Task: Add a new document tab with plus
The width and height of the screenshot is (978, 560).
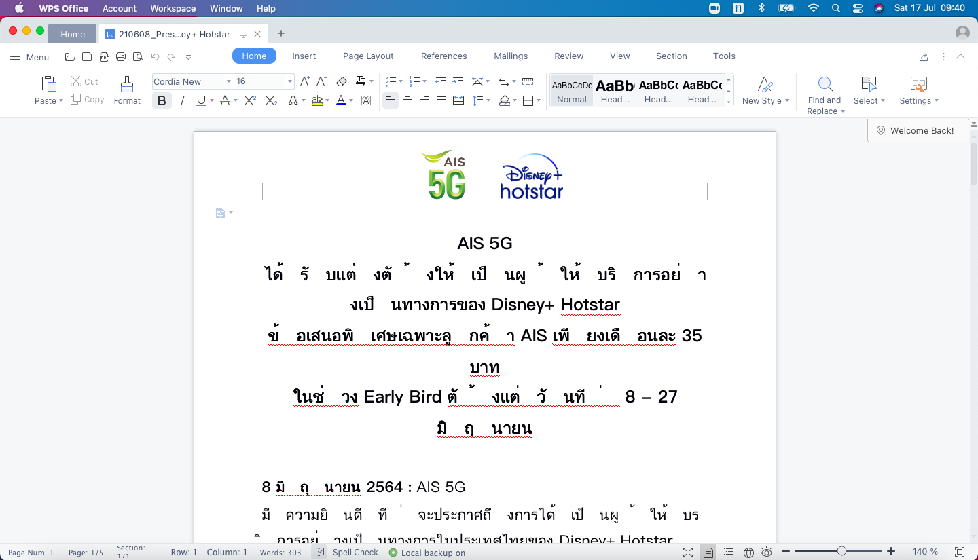Action: (281, 33)
